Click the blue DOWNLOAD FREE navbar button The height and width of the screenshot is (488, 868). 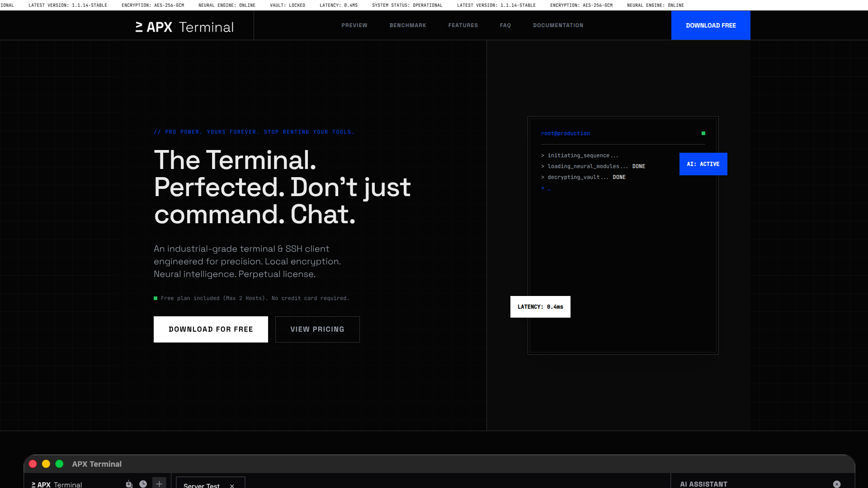click(x=711, y=25)
